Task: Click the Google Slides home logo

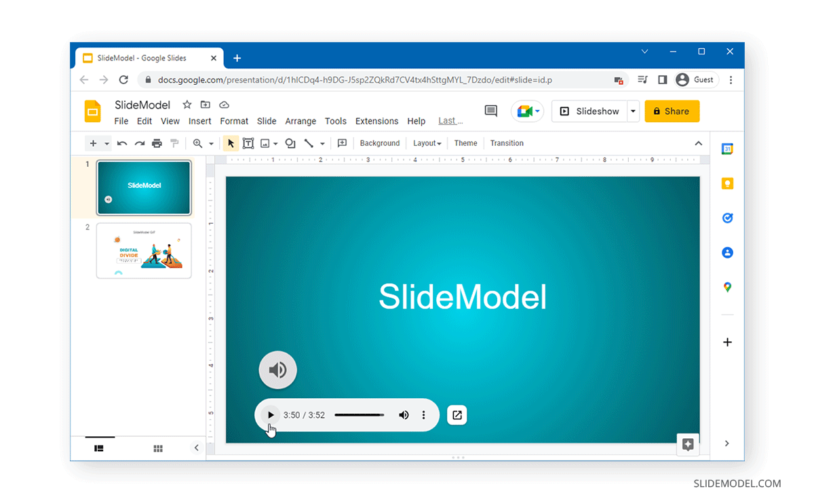Action: tap(92, 111)
